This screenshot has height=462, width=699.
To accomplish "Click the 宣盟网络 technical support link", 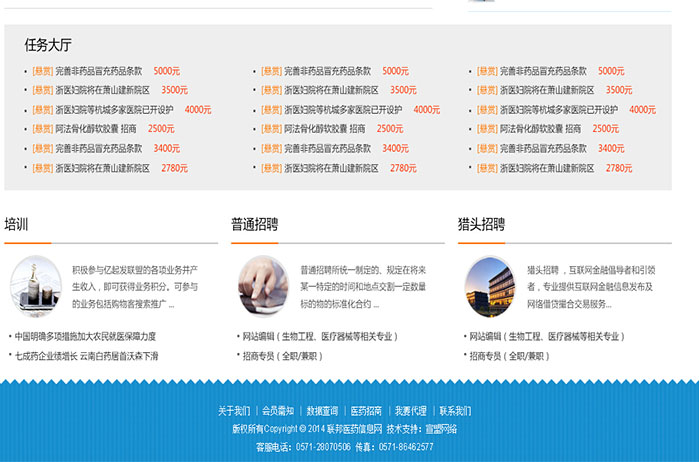I will pos(441,429).
